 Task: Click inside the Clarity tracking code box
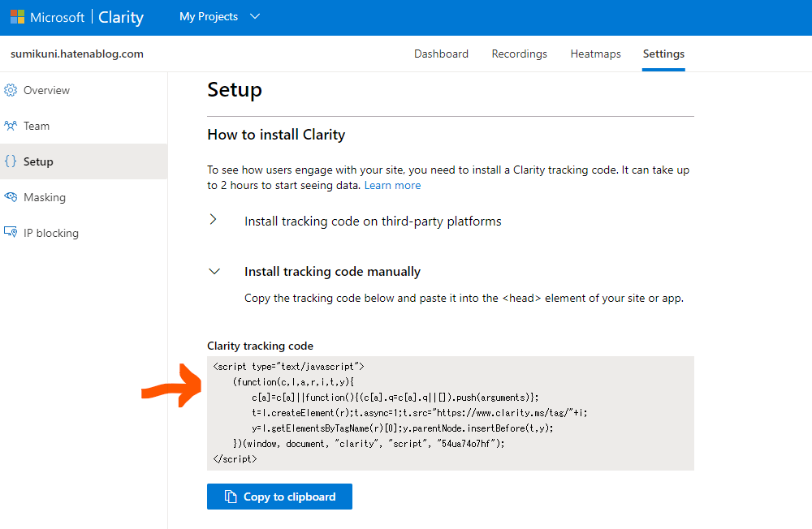[451, 412]
